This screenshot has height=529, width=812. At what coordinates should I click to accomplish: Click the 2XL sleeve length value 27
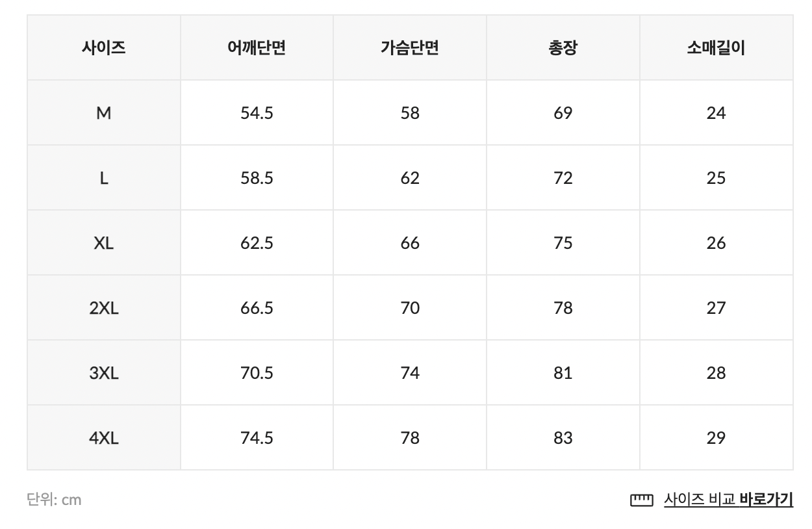point(716,308)
